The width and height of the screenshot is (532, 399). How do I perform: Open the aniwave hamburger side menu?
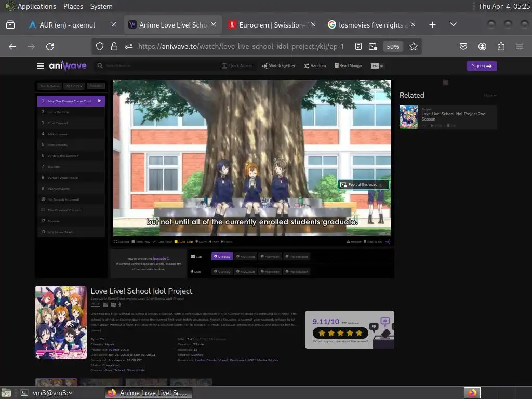41,66
